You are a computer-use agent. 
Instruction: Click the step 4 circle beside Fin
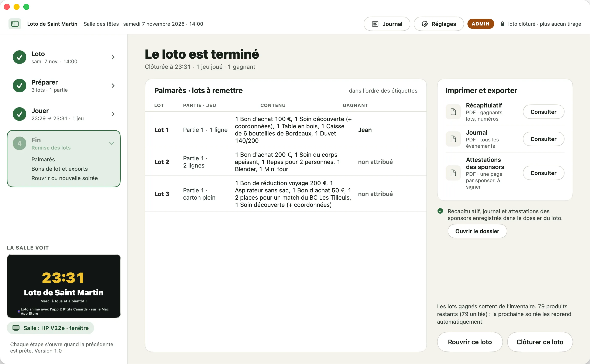pyautogui.click(x=20, y=143)
